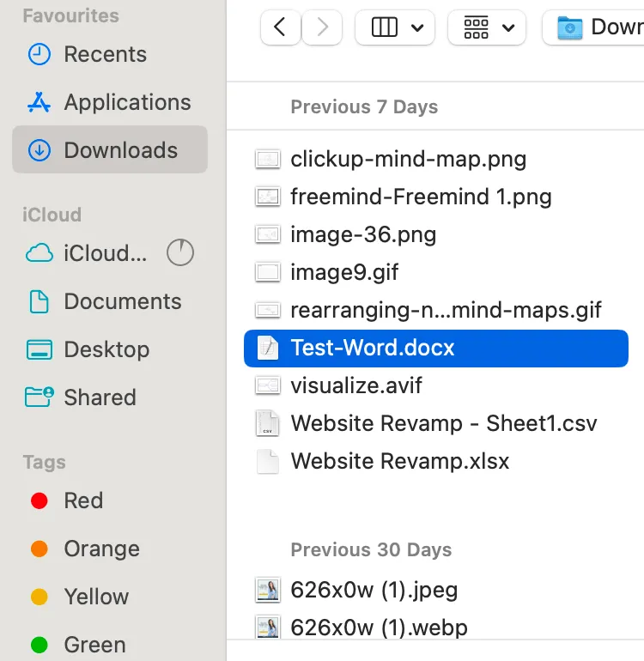
Task: Click the iCloud storage progress indicator
Action: pyautogui.click(x=180, y=252)
